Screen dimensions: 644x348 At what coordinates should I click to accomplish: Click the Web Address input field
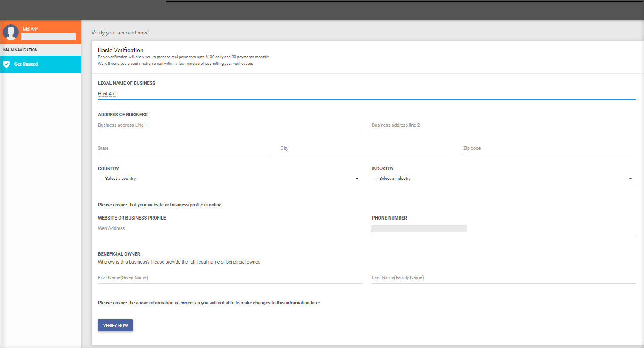[x=230, y=228]
